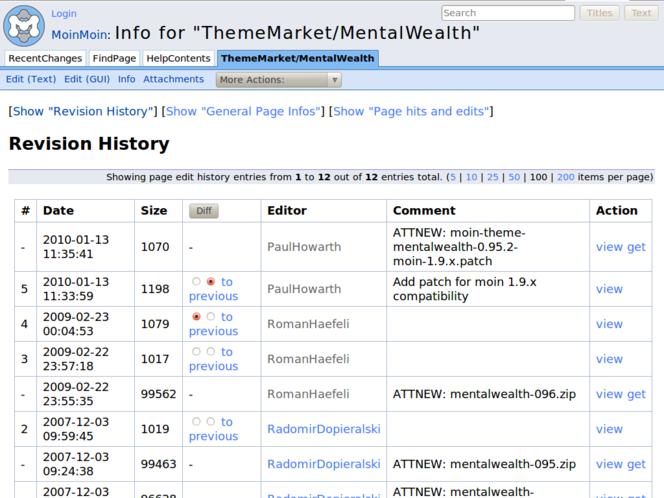Click the MoinMoin logo icon
Viewport: 664px width, 498px height.
pyautogui.click(x=24, y=25)
